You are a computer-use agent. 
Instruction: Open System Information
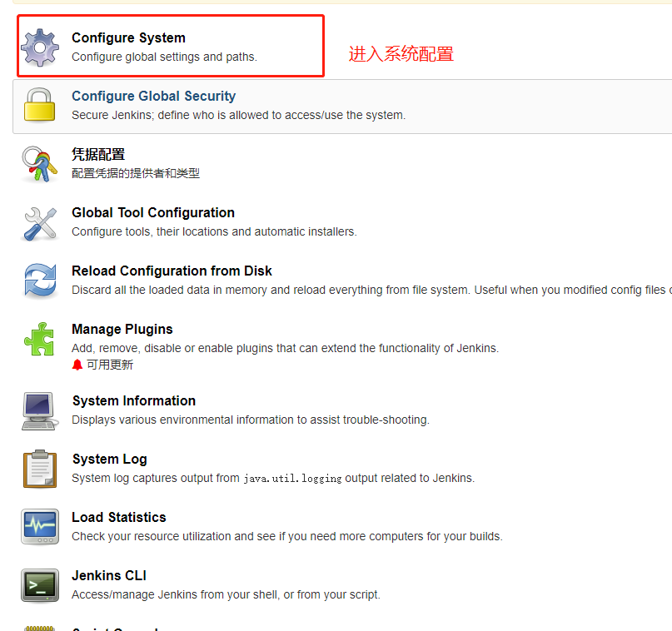pos(134,400)
